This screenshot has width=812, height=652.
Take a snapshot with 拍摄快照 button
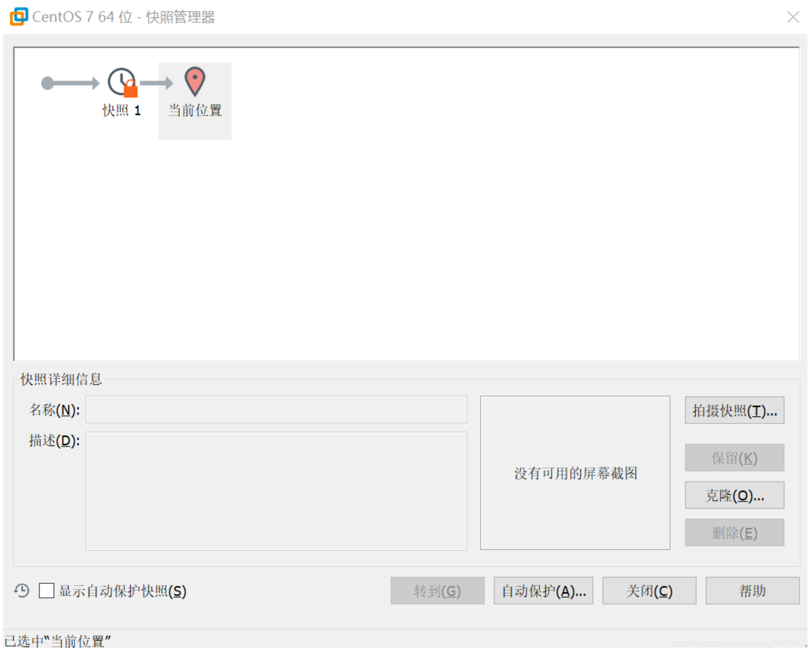click(x=735, y=410)
